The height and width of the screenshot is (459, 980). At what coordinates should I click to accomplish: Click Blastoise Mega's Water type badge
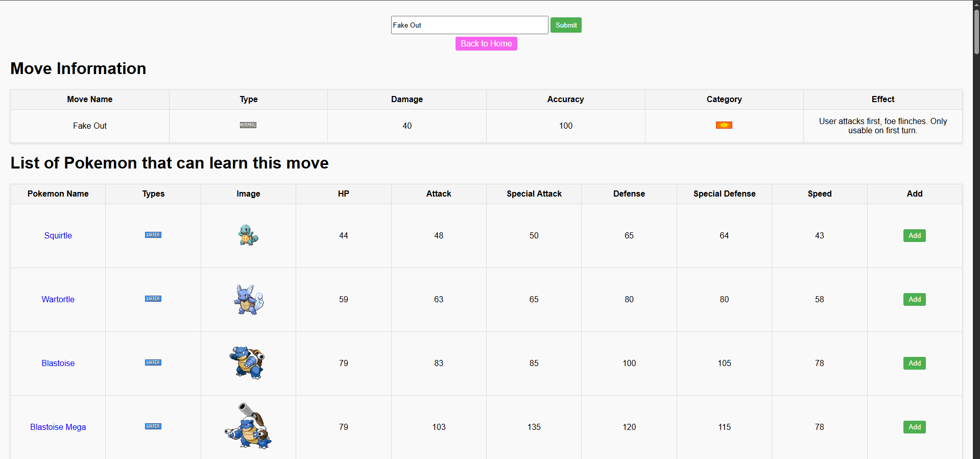pyautogui.click(x=153, y=426)
